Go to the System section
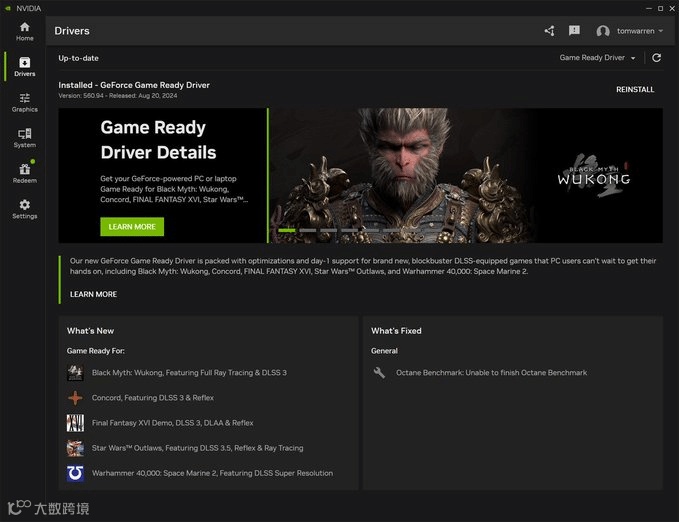The height and width of the screenshot is (522, 679). (24, 138)
